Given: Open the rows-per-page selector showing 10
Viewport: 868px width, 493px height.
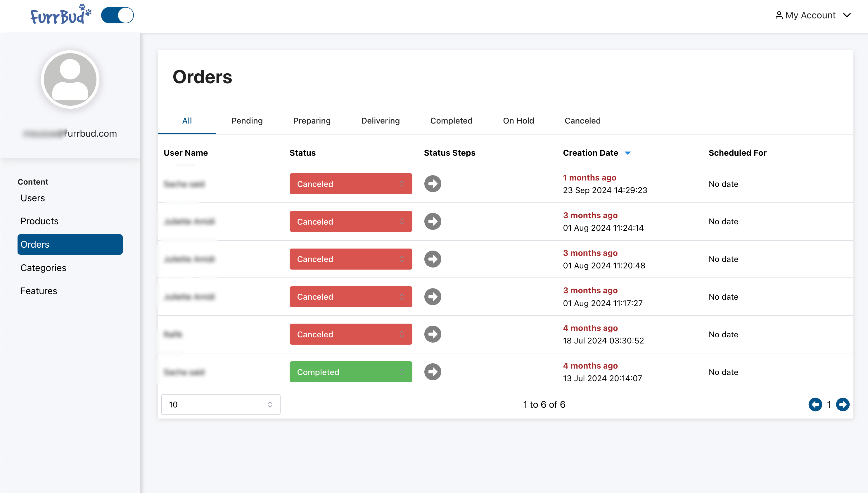Looking at the screenshot, I should click(221, 404).
